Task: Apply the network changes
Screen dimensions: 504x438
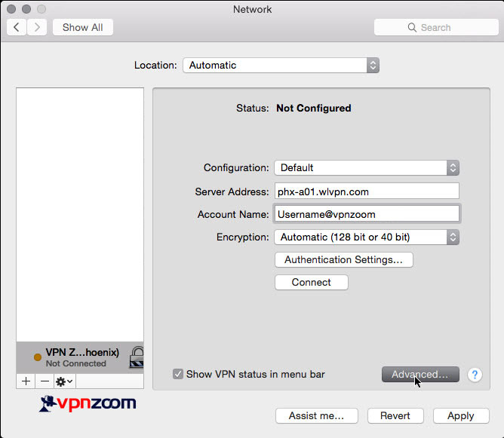Action: (460, 416)
